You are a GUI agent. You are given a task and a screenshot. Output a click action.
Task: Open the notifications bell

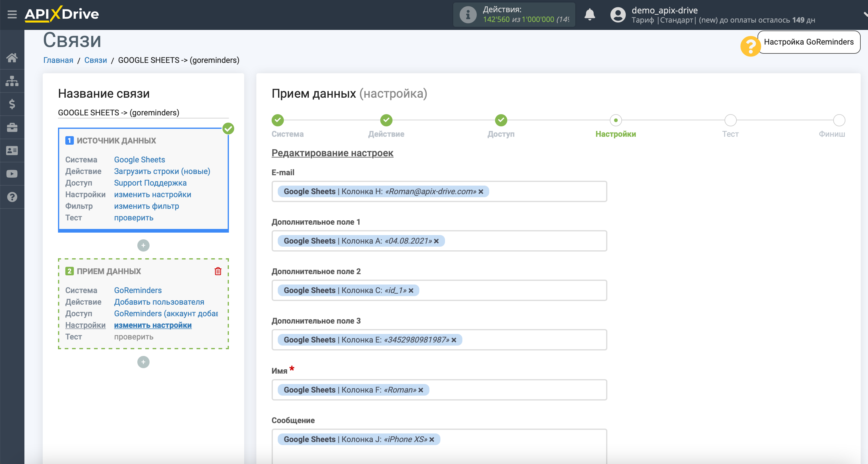pyautogui.click(x=589, y=14)
